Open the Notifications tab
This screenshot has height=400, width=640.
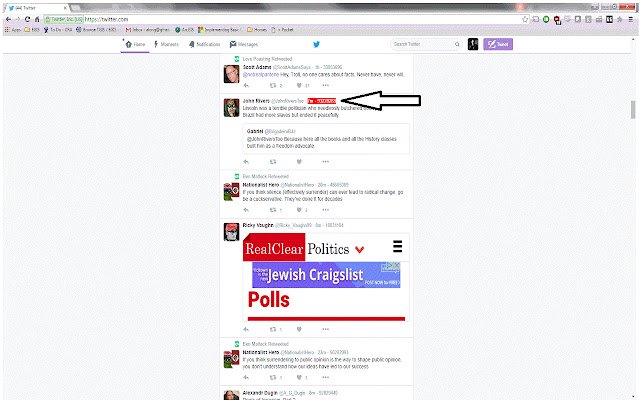click(x=204, y=44)
